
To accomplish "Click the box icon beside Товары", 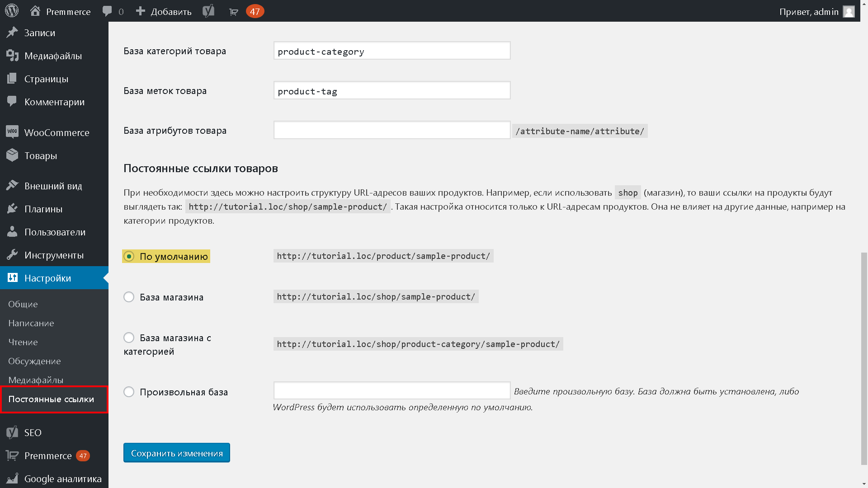I will point(12,155).
